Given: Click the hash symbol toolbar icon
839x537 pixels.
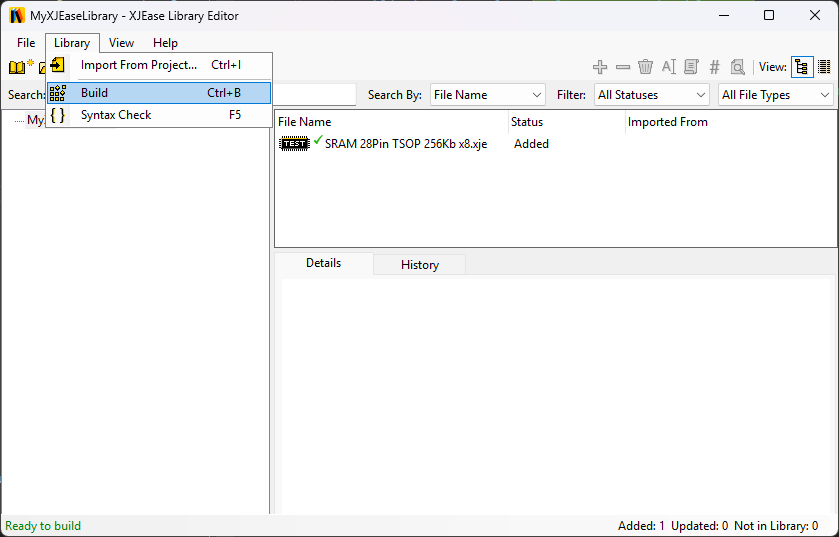Looking at the screenshot, I should (714, 67).
